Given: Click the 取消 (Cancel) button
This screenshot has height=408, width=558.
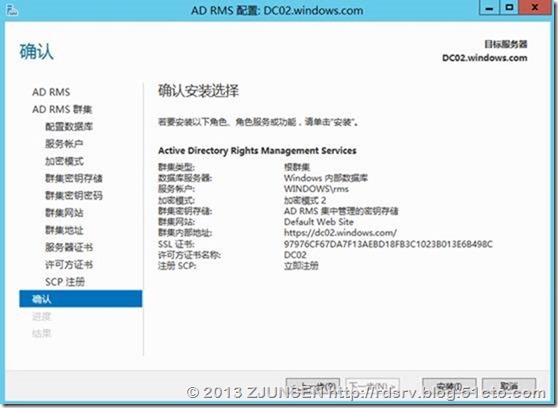Looking at the screenshot, I should point(509,386).
